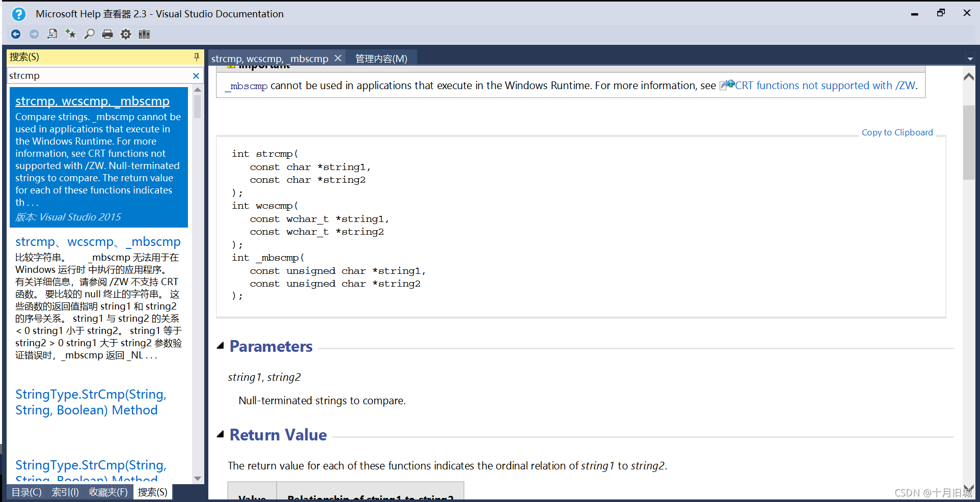The width and height of the screenshot is (980, 502).
Task: Open the 目录(C) tab at the bottom
Action: pos(26,492)
